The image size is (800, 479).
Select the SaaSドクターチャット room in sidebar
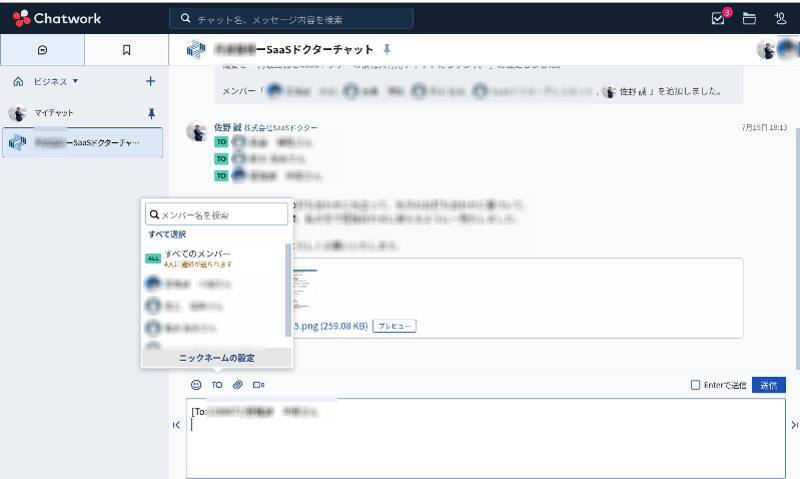[x=83, y=142]
